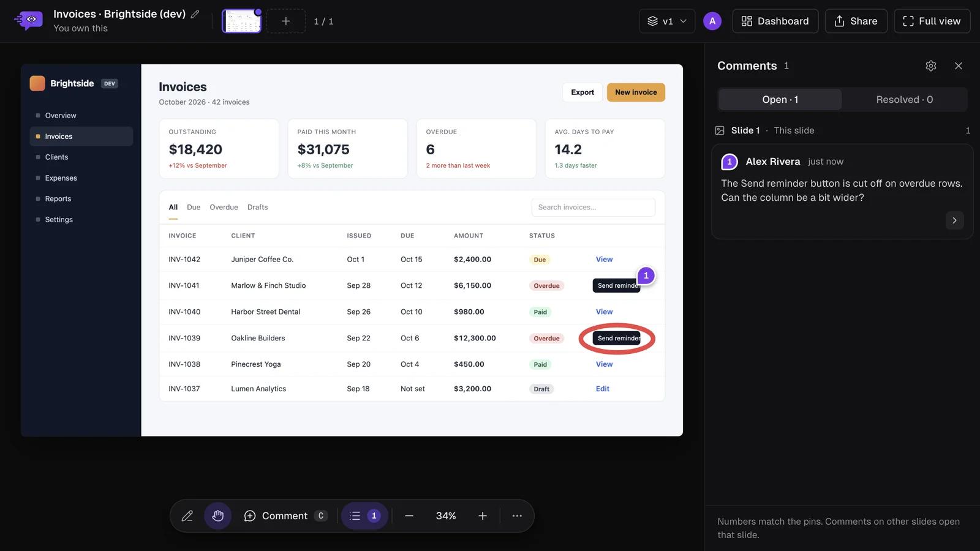Click the Share button
The width and height of the screenshot is (980, 551).
coord(856,21)
